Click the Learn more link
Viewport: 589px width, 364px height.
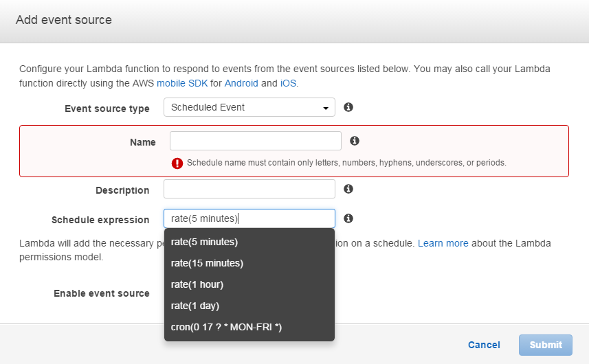click(x=443, y=243)
